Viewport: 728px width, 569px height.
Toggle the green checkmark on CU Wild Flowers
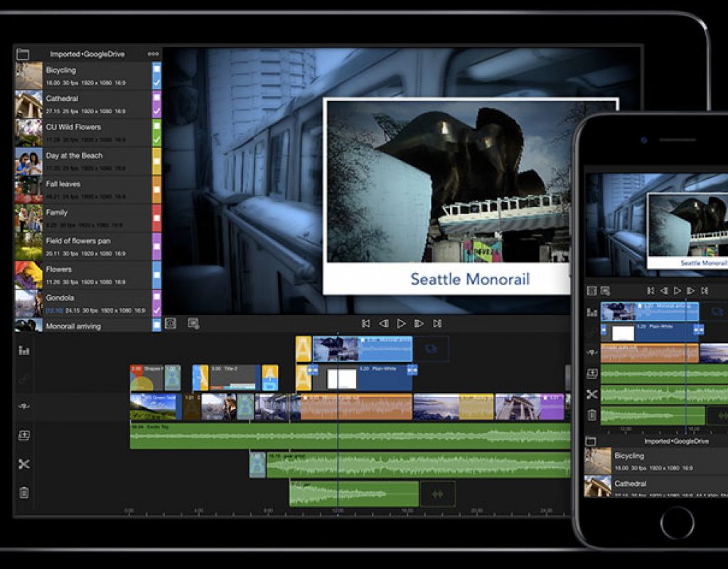(x=157, y=139)
